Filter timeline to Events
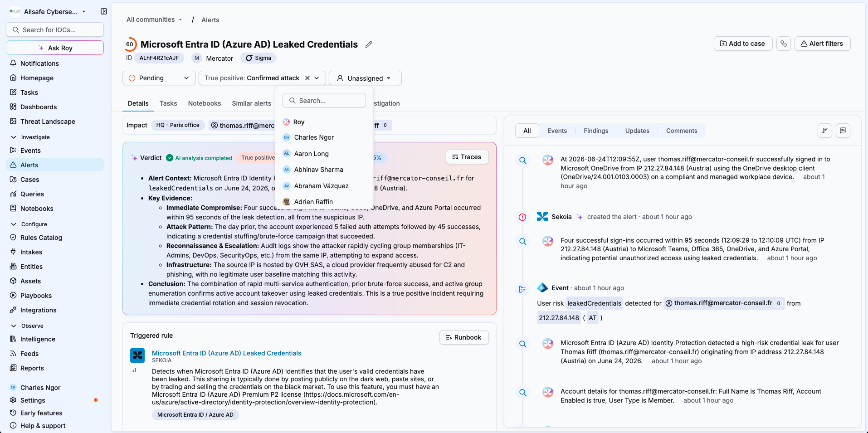The height and width of the screenshot is (433, 868). click(x=557, y=131)
